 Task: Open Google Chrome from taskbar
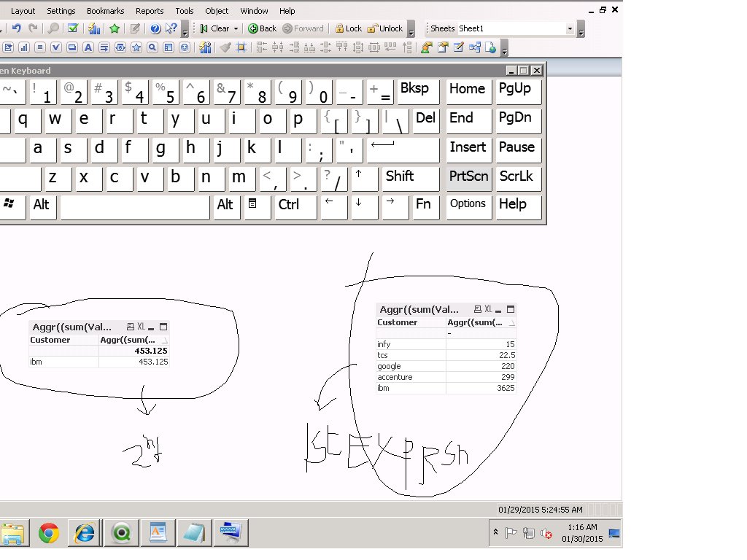click(49, 533)
